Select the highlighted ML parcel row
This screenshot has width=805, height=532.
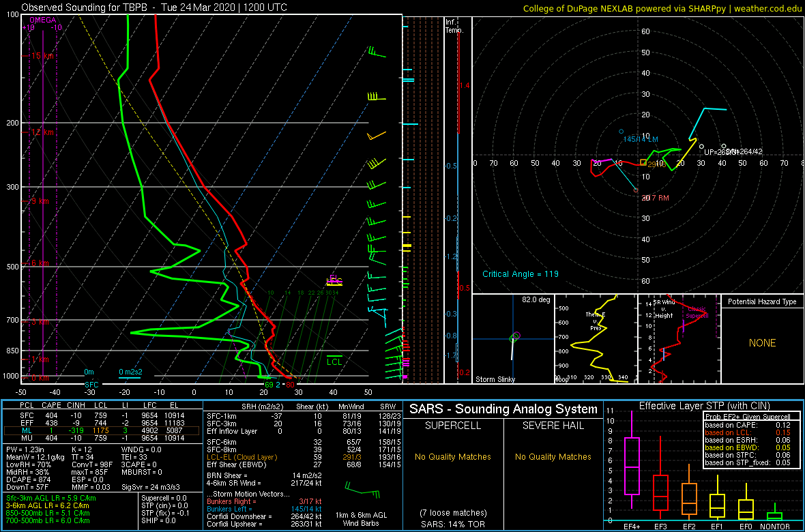[103, 431]
